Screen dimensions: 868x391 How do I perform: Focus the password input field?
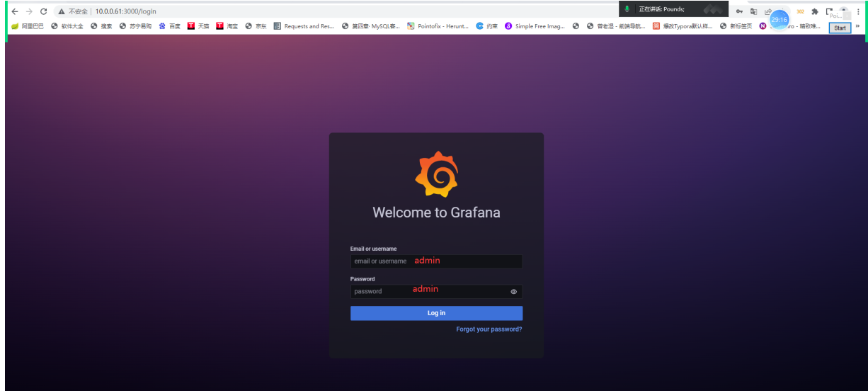[x=436, y=291]
